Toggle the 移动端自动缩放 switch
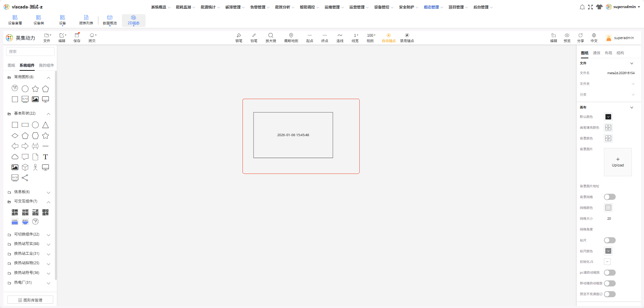 click(x=610, y=283)
